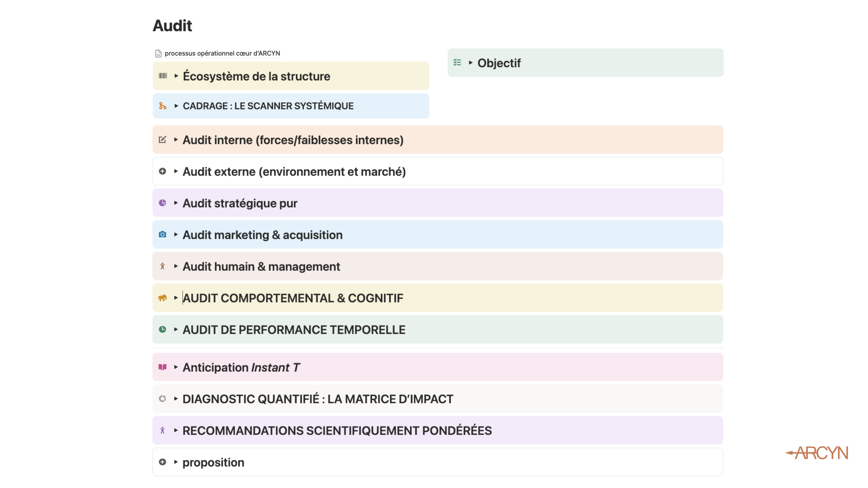Click the camera icon of Audit marketing & acquisition
868x488 pixels.
tap(163, 234)
